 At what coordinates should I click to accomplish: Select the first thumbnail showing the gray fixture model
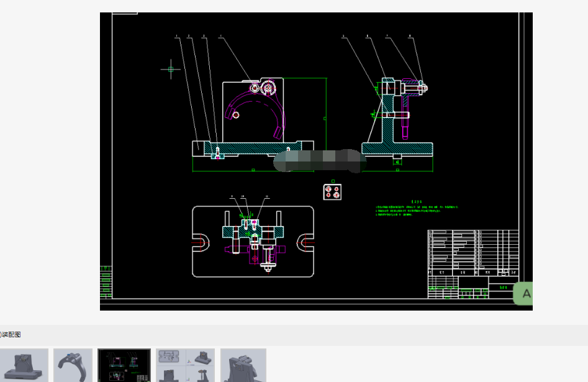(24, 365)
